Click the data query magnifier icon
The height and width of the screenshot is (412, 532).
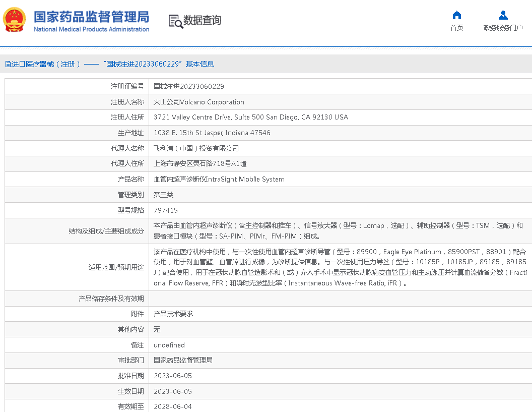pos(176,21)
